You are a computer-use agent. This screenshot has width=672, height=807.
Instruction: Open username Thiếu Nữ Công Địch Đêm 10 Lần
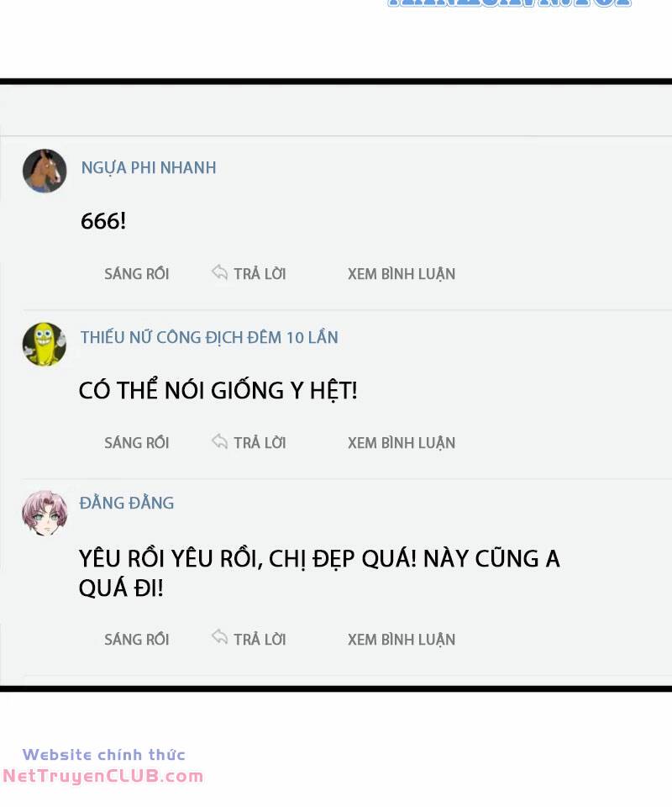[209, 338]
